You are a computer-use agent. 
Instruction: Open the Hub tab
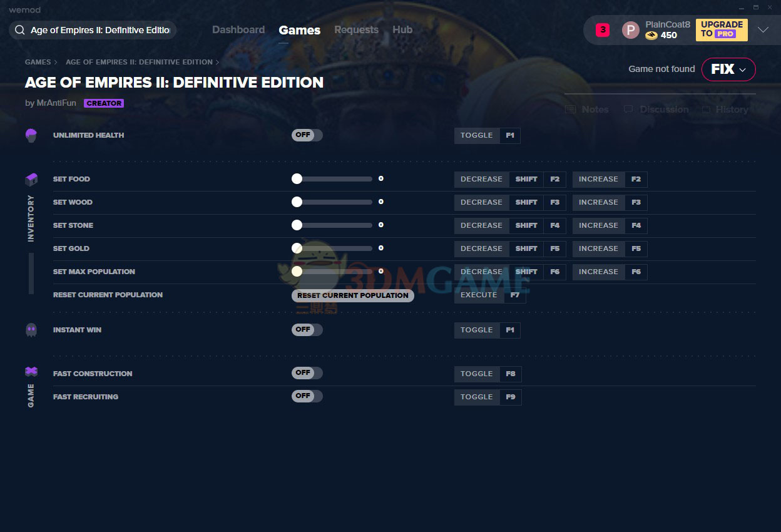point(402,30)
